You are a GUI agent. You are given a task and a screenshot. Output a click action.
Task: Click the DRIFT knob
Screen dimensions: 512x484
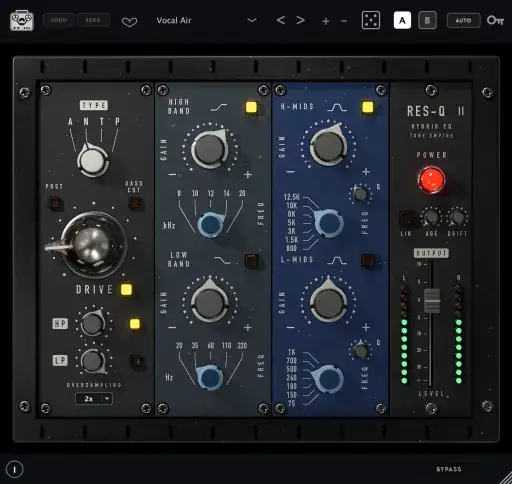tap(457, 218)
